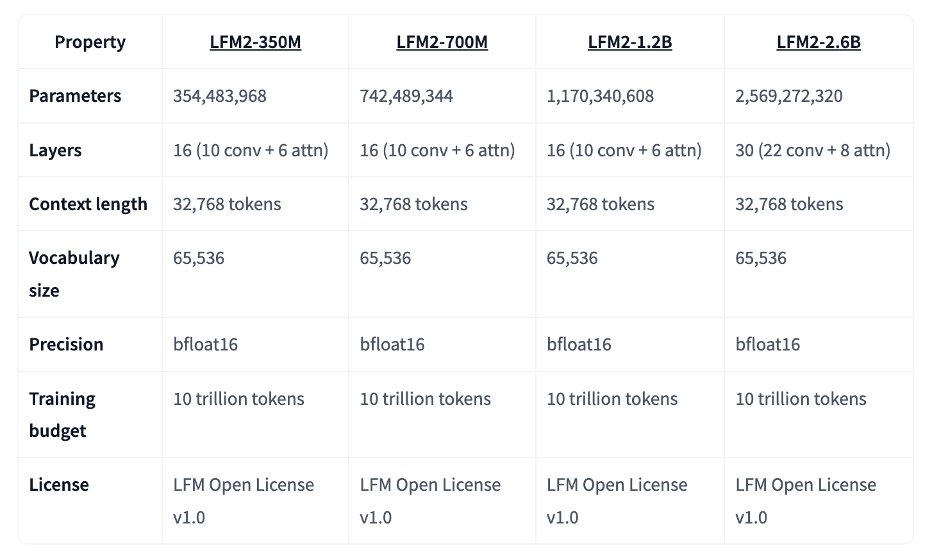
Task: Click LFM2-2.6B LFM Open License cell
Action: pos(806,501)
